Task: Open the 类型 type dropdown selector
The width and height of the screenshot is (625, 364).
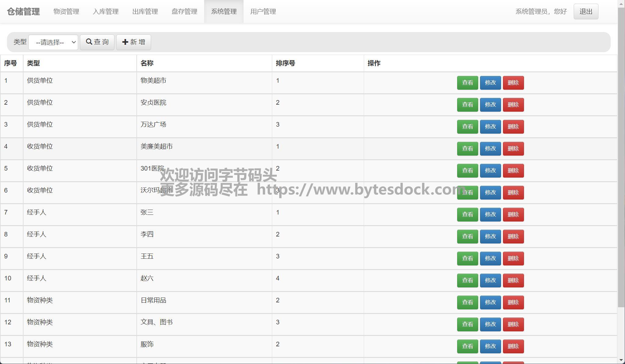Action: (53, 42)
